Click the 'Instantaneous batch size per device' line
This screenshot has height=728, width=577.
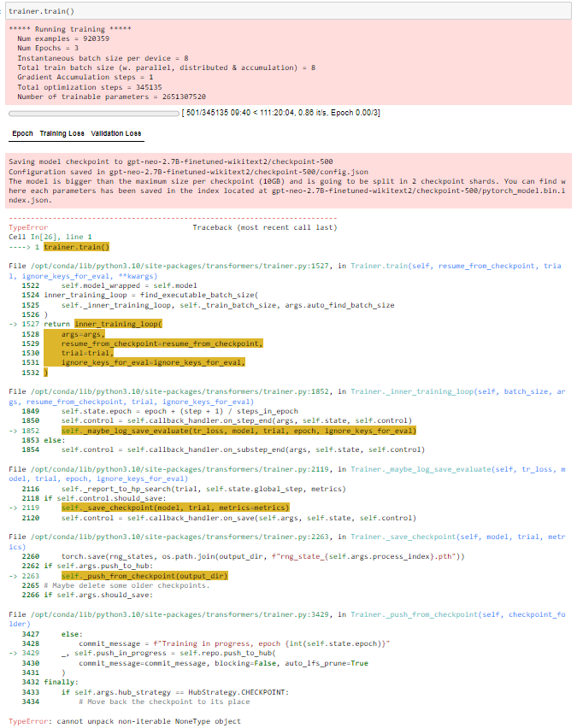tap(103, 58)
